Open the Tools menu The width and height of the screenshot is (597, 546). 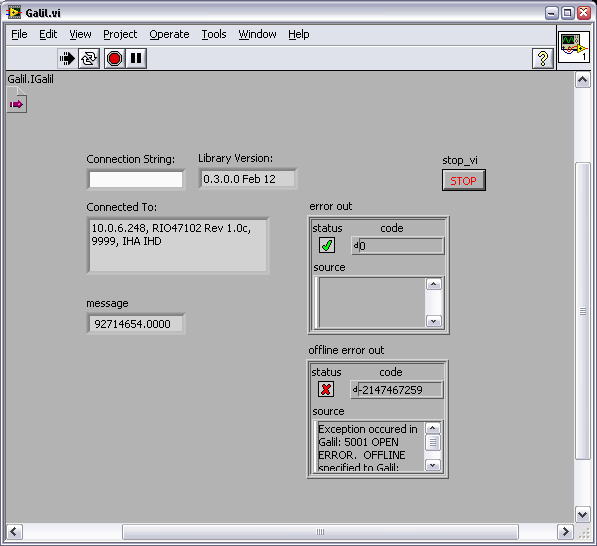point(214,34)
